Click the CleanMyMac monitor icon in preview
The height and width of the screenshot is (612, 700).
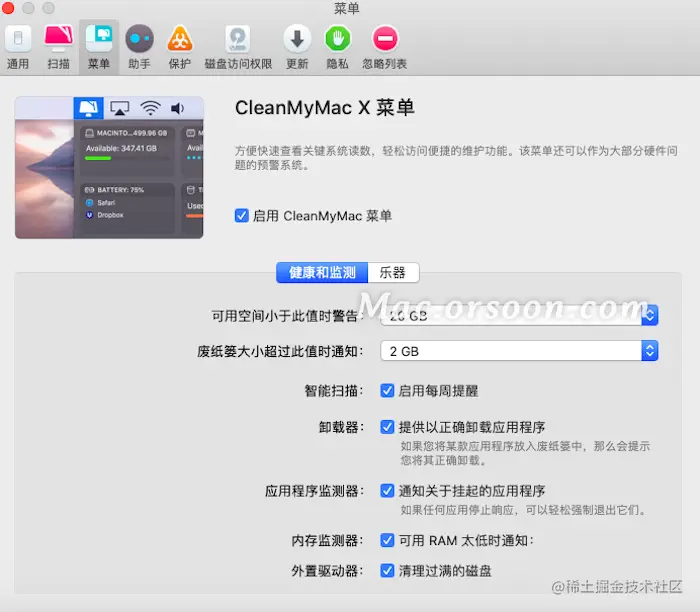pos(88,108)
